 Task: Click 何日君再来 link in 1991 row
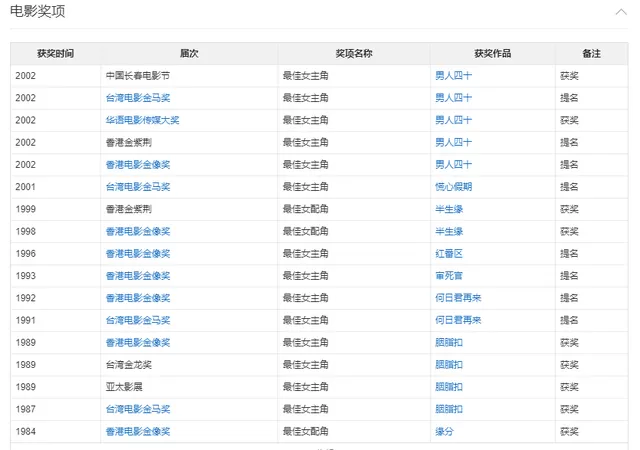tap(458, 320)
